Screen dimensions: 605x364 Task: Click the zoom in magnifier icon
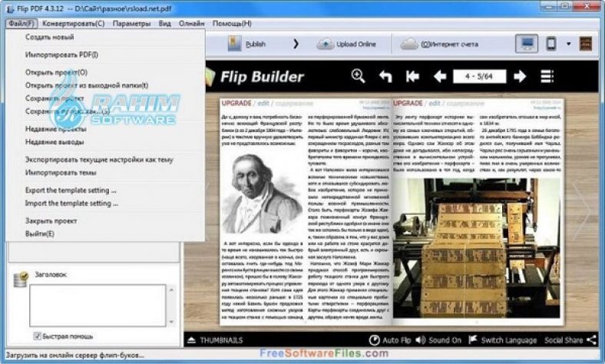(358, 76)
